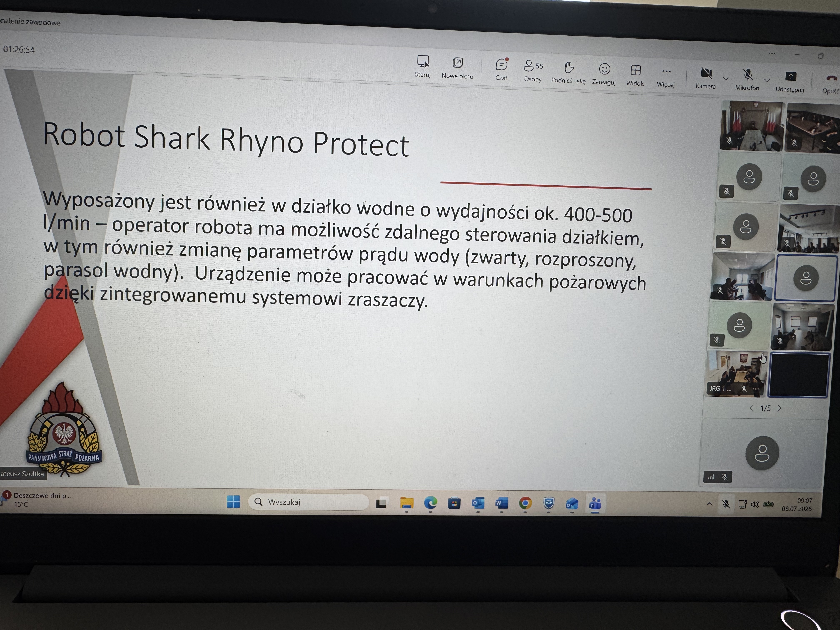This screenshot has width=840, height=630.
Task: Click the Steruj take-control icon
Action: 423,66
